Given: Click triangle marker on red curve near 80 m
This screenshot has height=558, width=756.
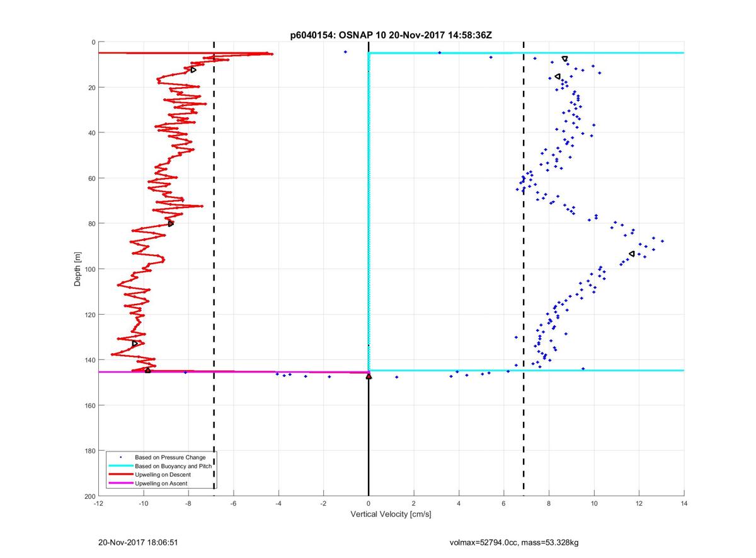Looking at the screenshot, I should 171,223.
